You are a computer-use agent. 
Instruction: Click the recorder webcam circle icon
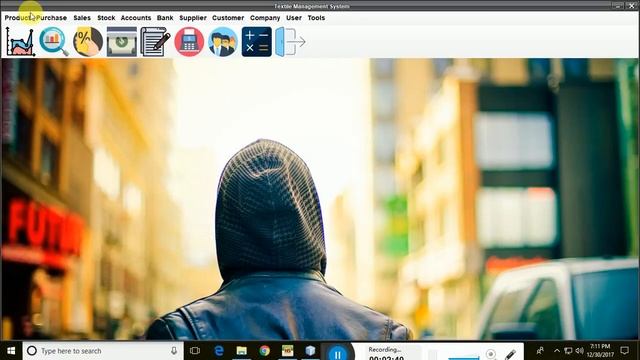point(491,354)
